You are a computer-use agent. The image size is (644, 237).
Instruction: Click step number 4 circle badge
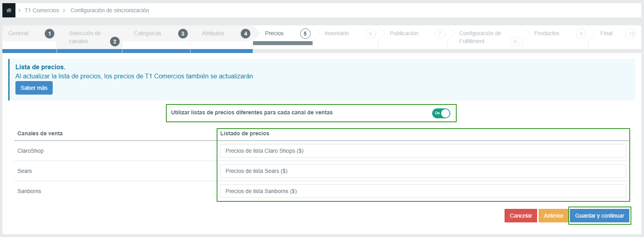pyautogui.click(x=246, y=34)
